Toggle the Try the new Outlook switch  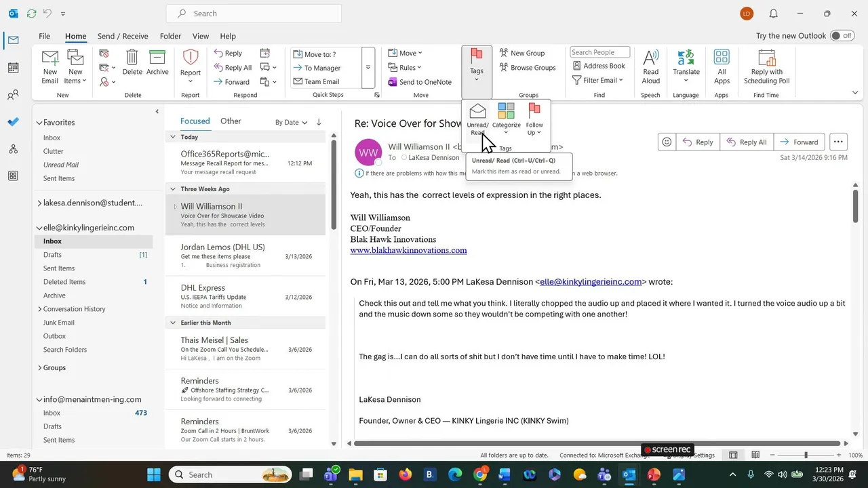pos(842,36)
